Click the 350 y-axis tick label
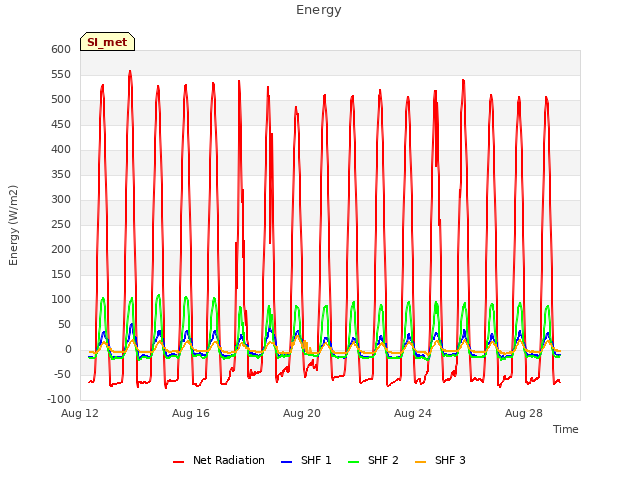 point(61,175)
